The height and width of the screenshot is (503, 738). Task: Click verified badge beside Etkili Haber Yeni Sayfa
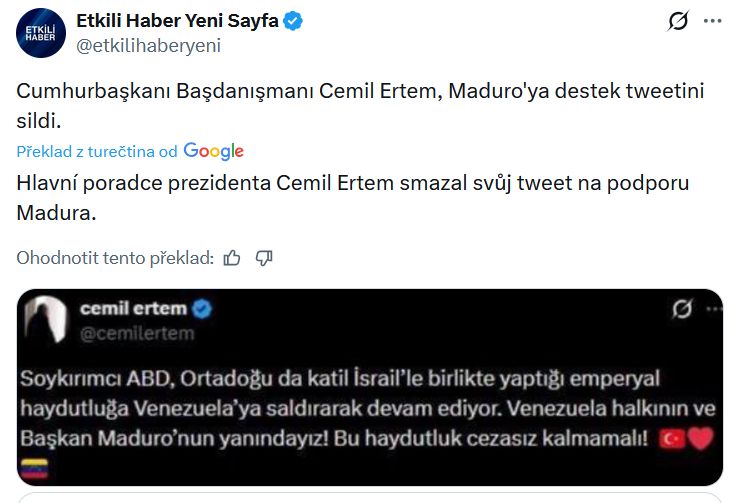click(295, 21)
